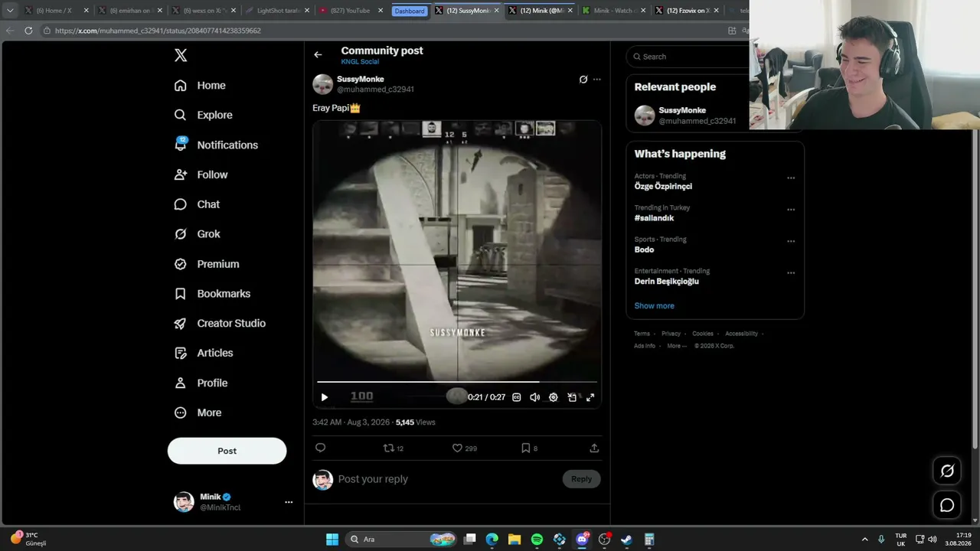
Task: Mute the video sound
Action: point(534,397)
